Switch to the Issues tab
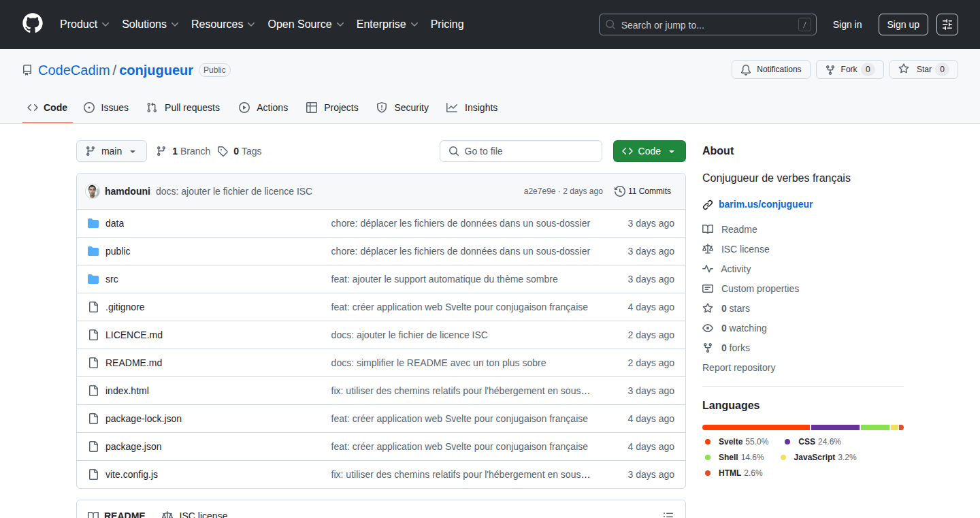 [x=106, y=108]
